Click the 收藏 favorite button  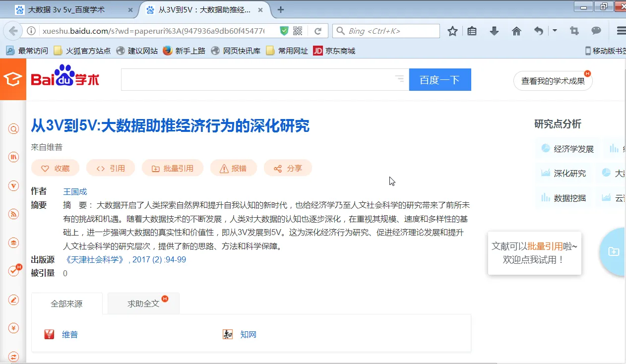[56, 168]
